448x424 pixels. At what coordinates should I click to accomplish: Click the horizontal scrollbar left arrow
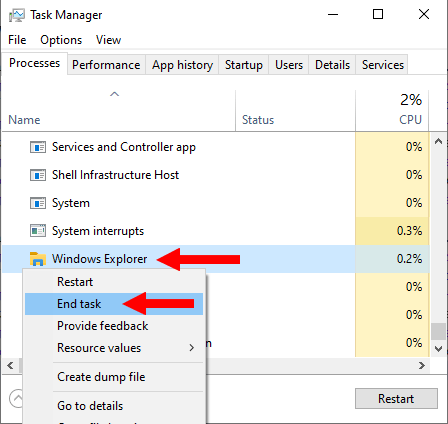[10, 366]
